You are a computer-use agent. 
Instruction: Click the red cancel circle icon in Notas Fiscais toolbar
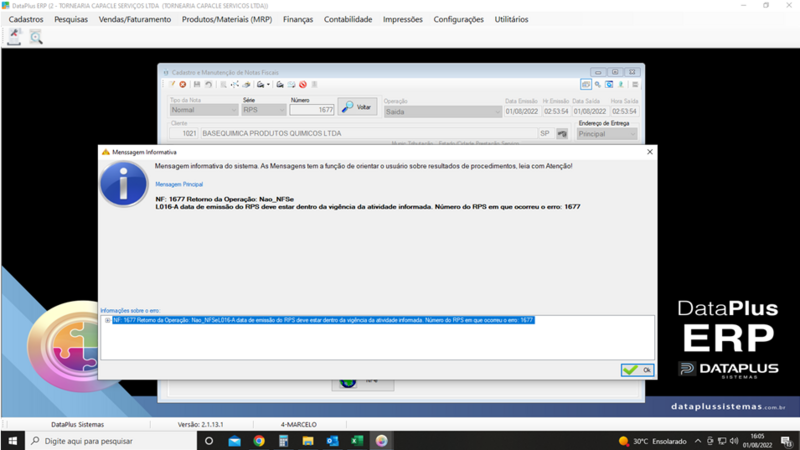click(x=183, y=85)
